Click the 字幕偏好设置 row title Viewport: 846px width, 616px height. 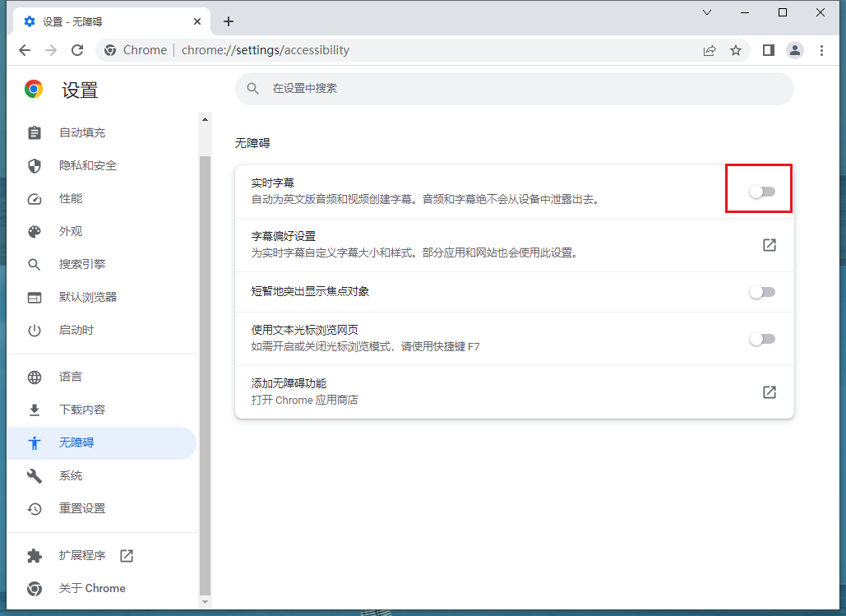(284, 237)
